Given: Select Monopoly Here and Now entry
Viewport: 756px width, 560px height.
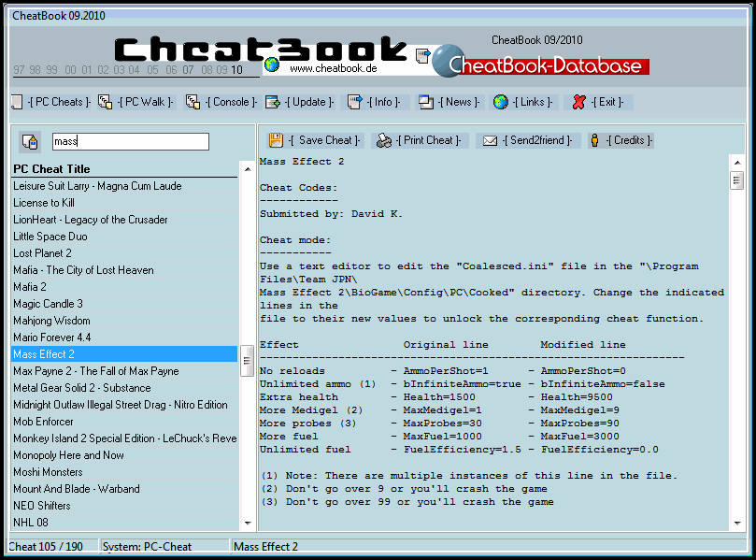Looking at the screenshot, I should 124,455.
